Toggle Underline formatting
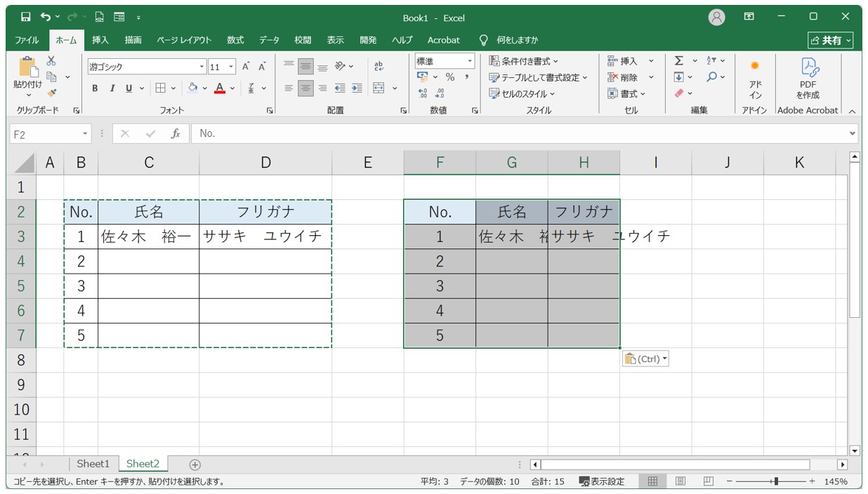The height and width of the screenshot is (494, 868). [129, 88]
